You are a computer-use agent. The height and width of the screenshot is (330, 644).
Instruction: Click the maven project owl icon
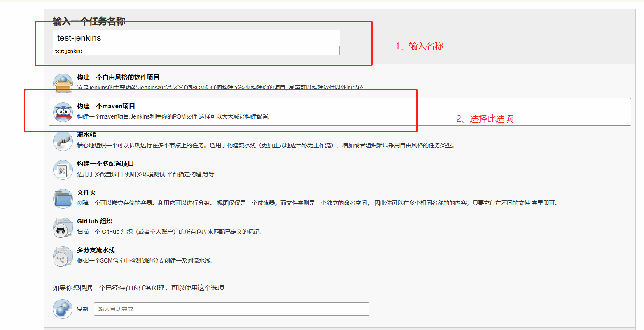point(63,112)
